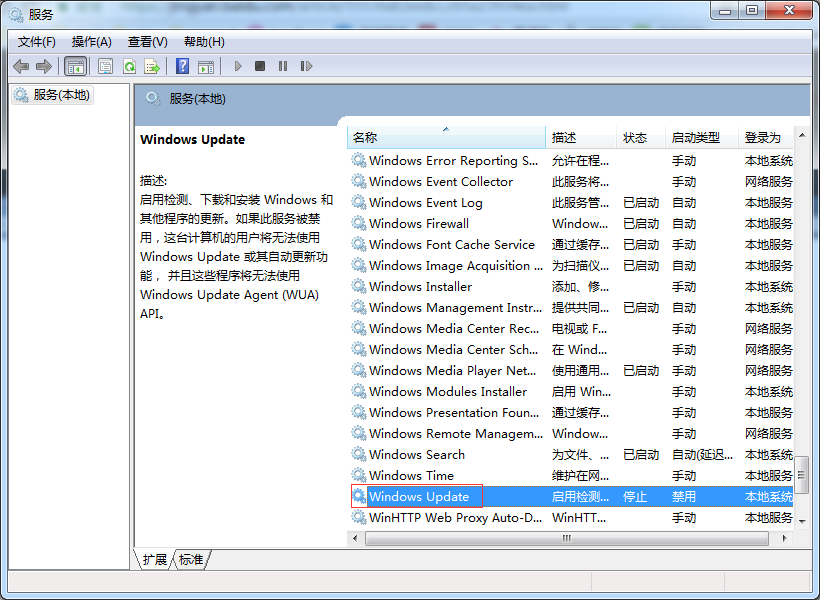Click the vertical scrollbar up arrow

[802, 135]
